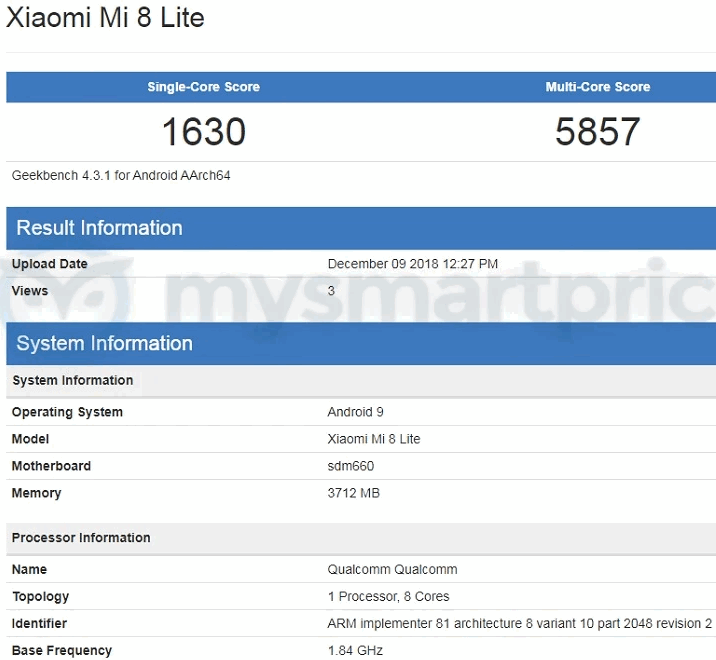Click the Motherboard label
This screenshot has width=716, height=660.
pyautogui.click(x=51, y=466)
